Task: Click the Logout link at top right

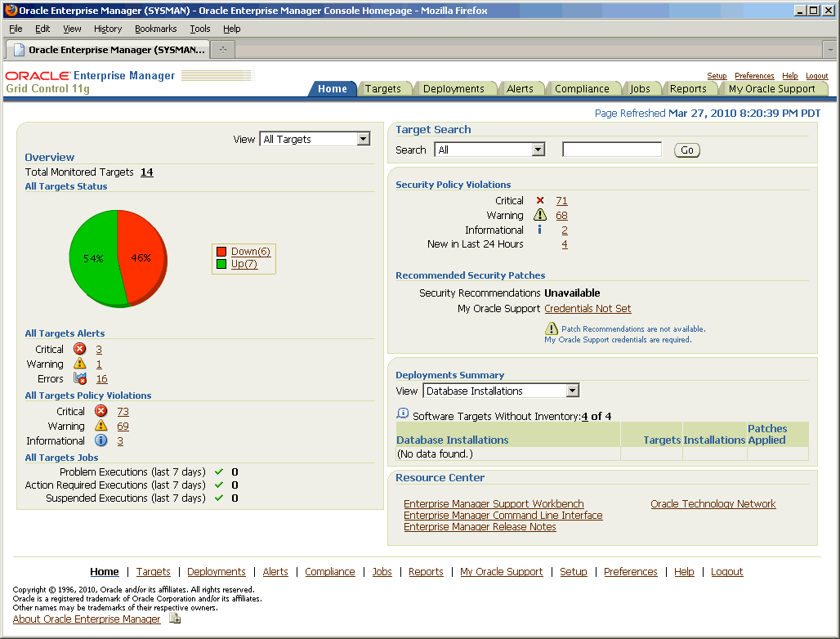Action: click(x=816, y=76)
